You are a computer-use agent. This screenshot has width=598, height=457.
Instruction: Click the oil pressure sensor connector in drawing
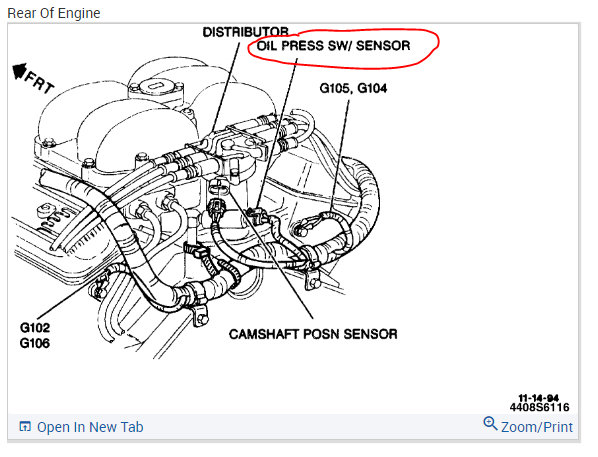coord(257,216)
